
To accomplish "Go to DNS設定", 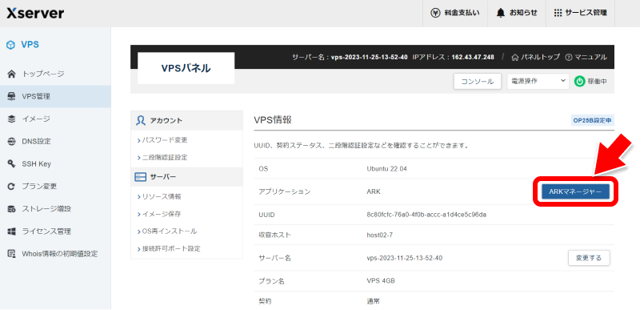I will [55, 142].
